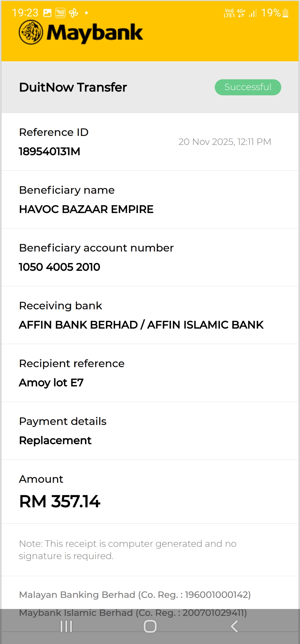
Task: Tap the battery icon in the status bar
Action: (x=286, y=13)
